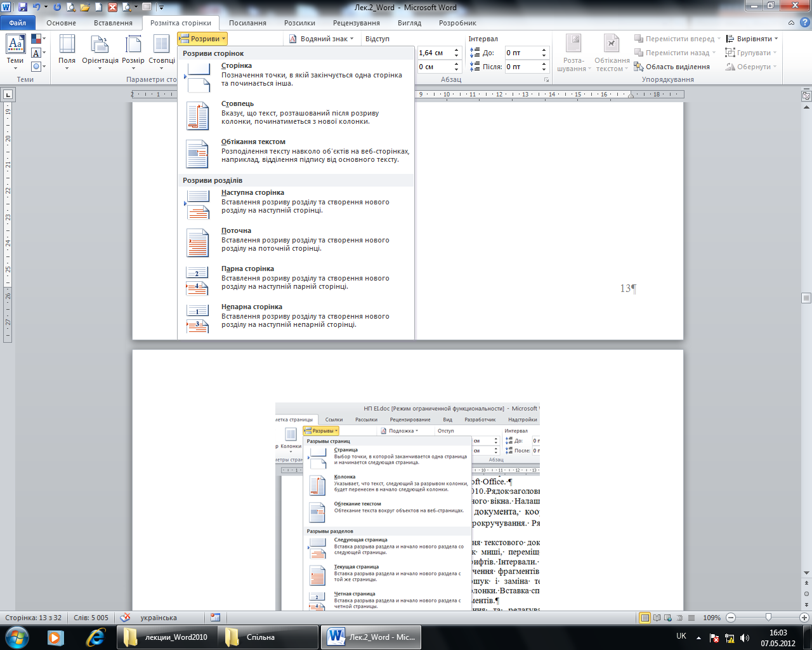Click the 1,64 см indent field
Screen dimensions: 812x650
coord(434,53)
